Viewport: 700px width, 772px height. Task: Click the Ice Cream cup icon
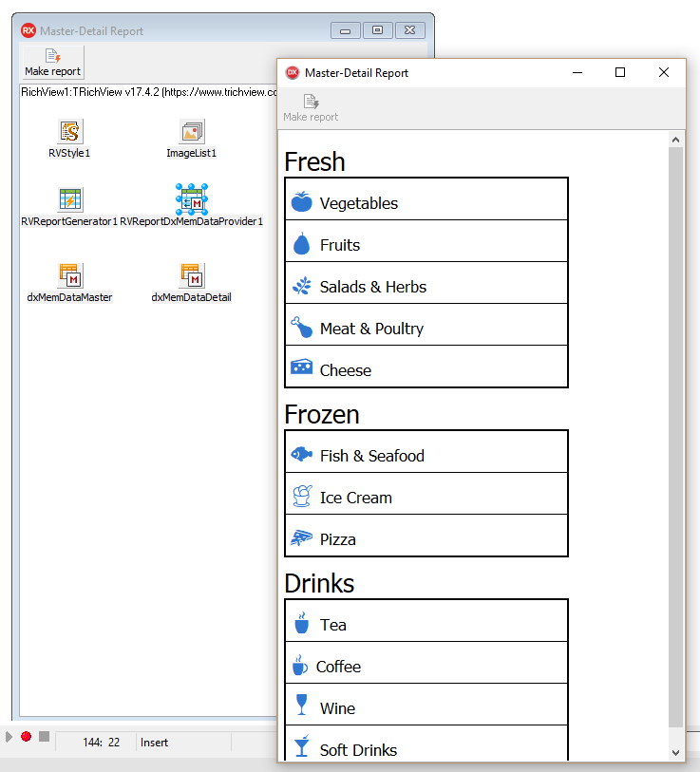[301, 496]
